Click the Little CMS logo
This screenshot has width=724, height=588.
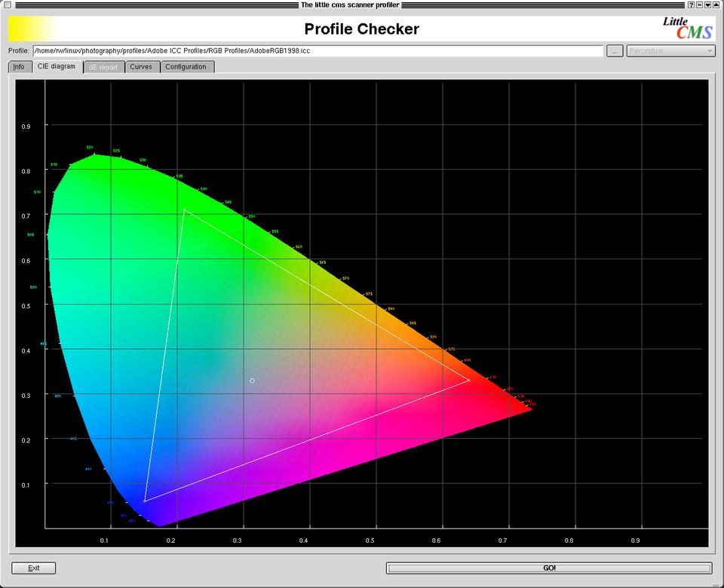pyautogui.click(x=686, y=29)
